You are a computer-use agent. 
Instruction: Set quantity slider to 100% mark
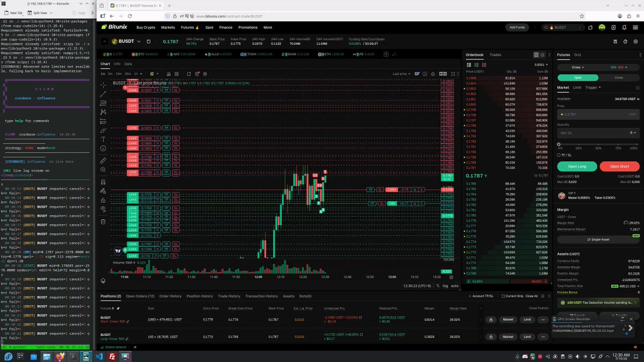(638, 144)
